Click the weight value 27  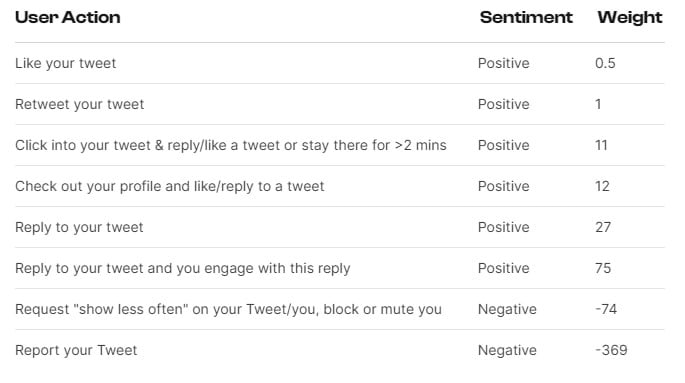[603, 227]
